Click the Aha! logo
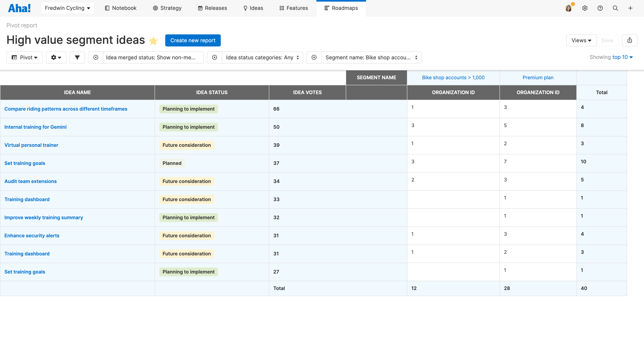644x362 pixels. click(19, 8)
